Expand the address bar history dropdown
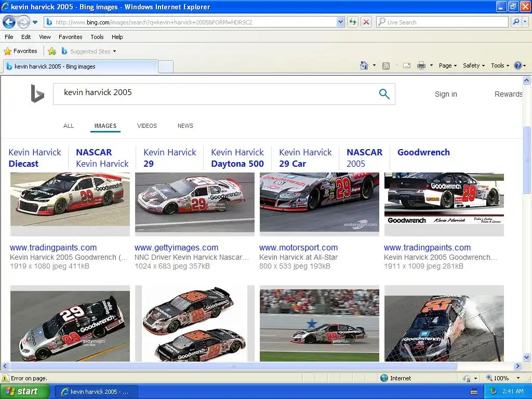The image size is (532, 399). [340, 22]
